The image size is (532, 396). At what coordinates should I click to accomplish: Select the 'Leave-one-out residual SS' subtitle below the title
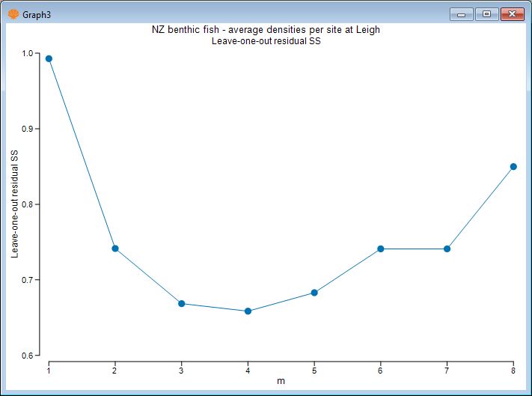click(x=266, y=41)
